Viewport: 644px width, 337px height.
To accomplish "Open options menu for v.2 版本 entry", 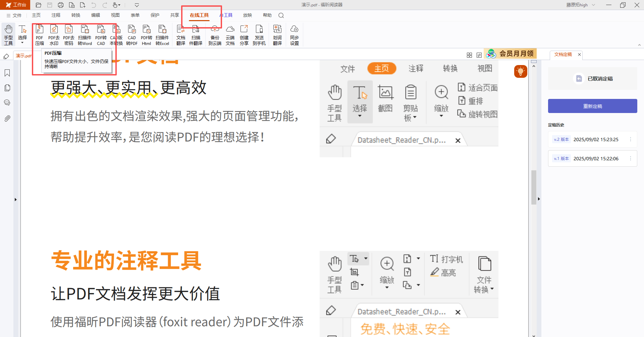I will click(x=631, y=139).
